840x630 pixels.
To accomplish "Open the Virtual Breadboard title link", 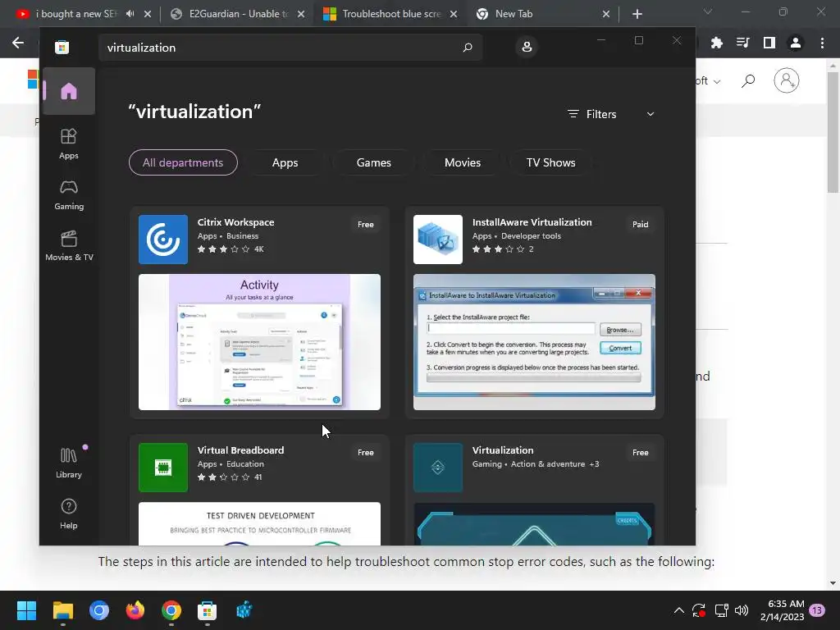I will (x=240, y=450).
